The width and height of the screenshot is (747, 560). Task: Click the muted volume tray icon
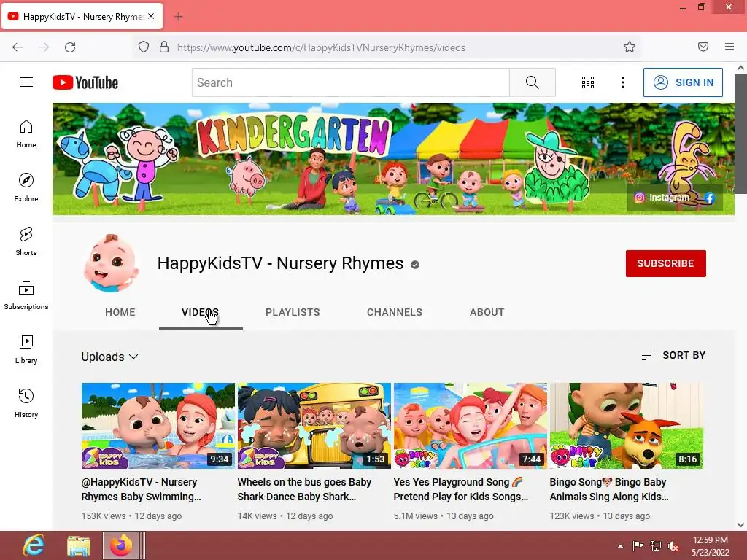[673, 546]
